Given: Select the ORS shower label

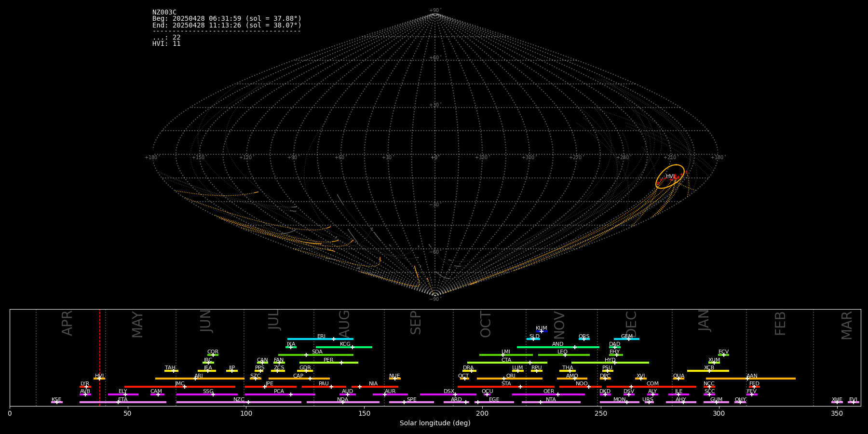Looking at the screenshot, I should pos(584,337).
